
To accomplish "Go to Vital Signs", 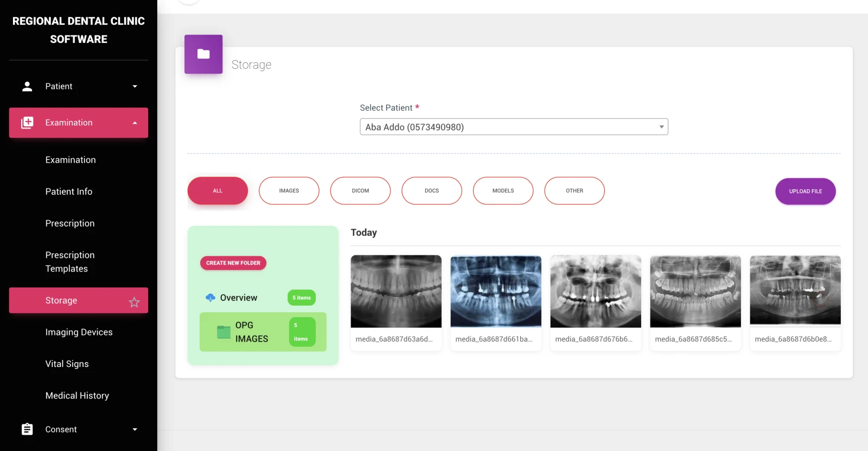I will point(67,364).
